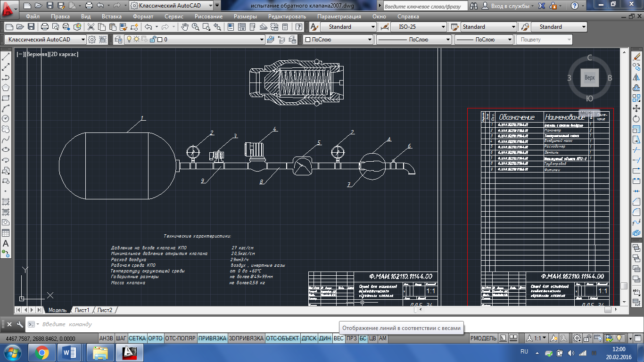Viewport: 644px width, 362px height.
Task: Click the РМОДЕЛЬ status bar button
Action: (x=483, y=338)
